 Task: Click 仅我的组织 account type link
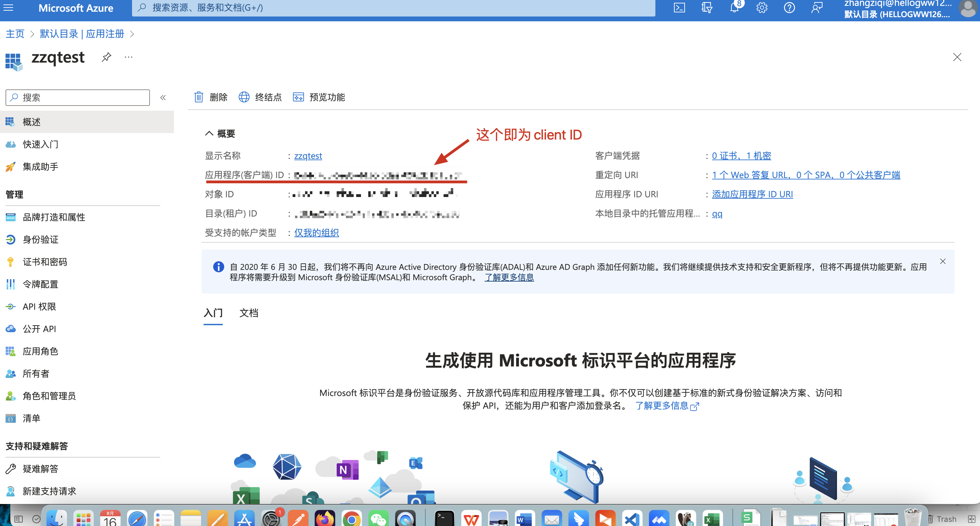click(x=316, y=233)
